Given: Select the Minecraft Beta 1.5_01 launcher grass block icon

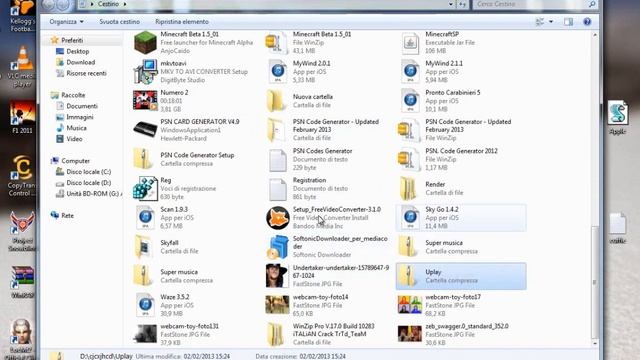Looking at the screenshot, I should click(x=145, y=42).
